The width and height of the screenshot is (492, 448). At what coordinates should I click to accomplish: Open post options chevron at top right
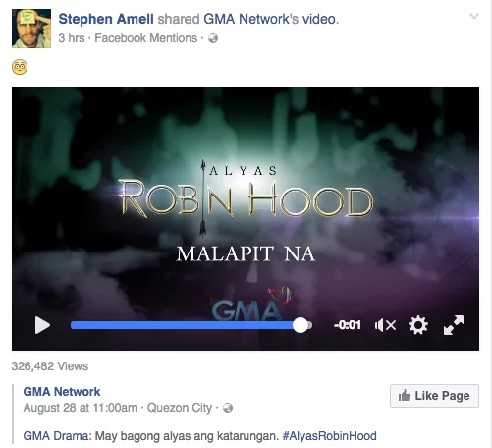tap(474, 16)
